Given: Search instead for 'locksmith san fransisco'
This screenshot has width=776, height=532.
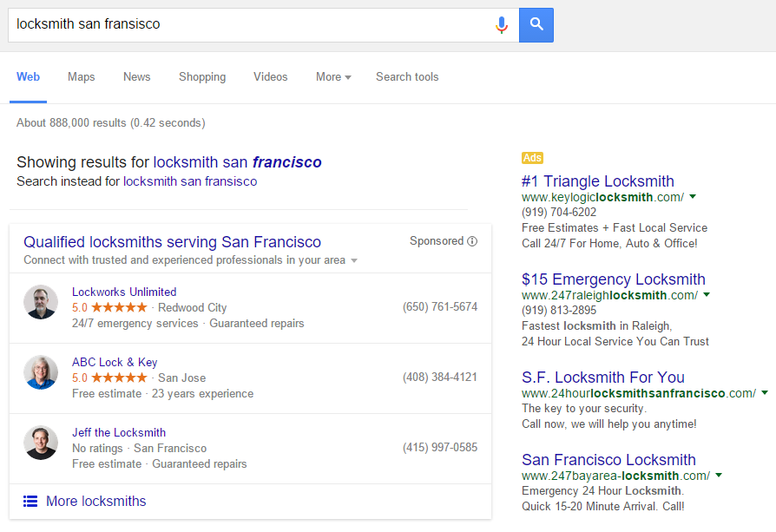Looking at the screenshot, I should pyautogui.click(x=190, y=181).
